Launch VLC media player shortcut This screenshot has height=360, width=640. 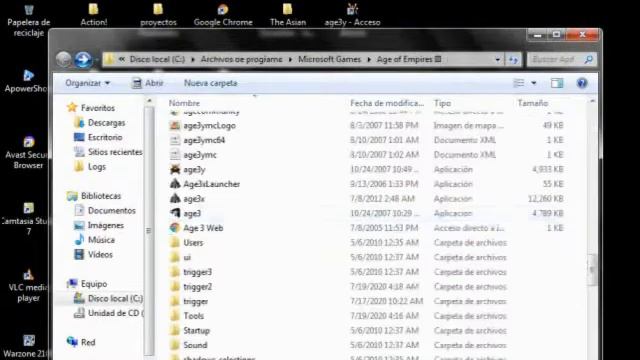click(x=28, y=286)
